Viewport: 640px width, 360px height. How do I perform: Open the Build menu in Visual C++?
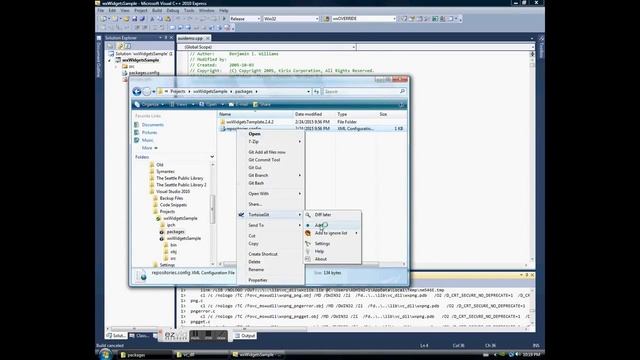pyautogui.click(x=157, y=11)
